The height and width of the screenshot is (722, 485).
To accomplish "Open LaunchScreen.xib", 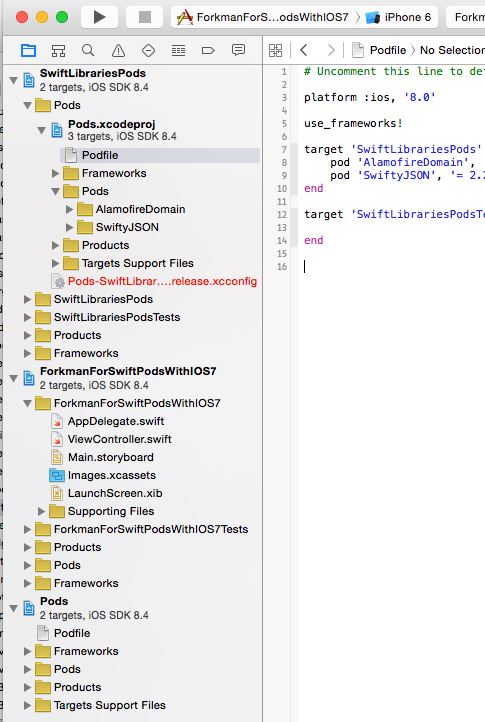I will point(115,493).
